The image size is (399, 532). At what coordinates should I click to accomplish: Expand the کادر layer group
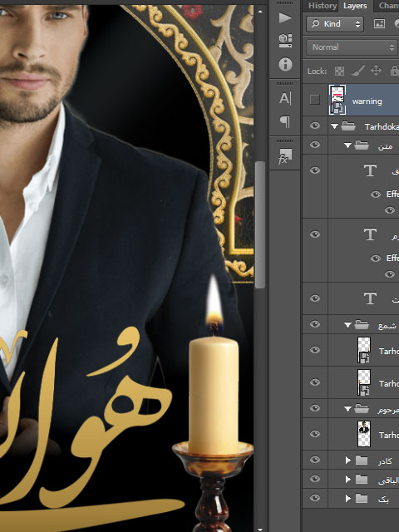(347, 460)
